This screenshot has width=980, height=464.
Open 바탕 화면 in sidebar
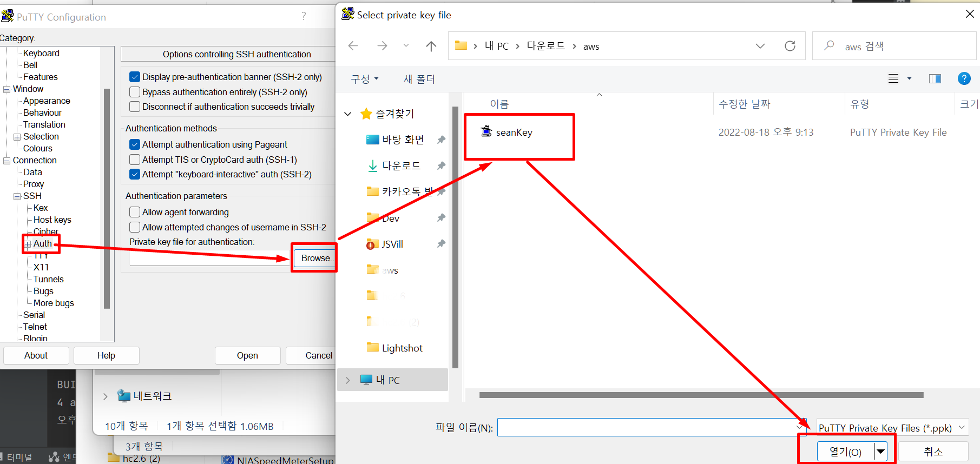click(403, 140)
